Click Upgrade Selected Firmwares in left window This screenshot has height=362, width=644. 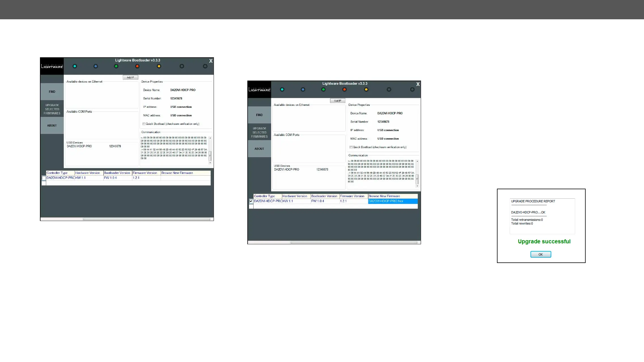tap(52, 109)
